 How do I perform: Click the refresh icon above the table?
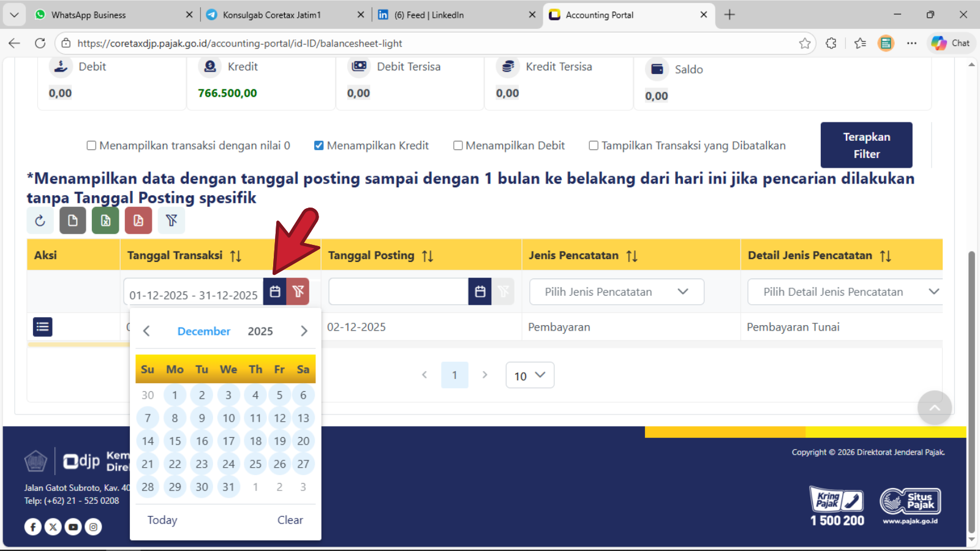coord(40,221)
